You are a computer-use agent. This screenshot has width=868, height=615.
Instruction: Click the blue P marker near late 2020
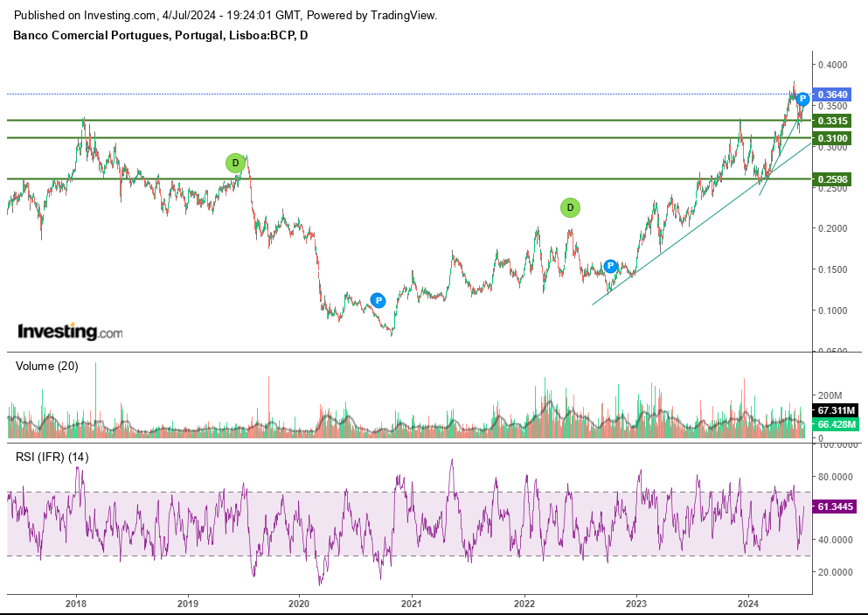(x=378, y=301)
